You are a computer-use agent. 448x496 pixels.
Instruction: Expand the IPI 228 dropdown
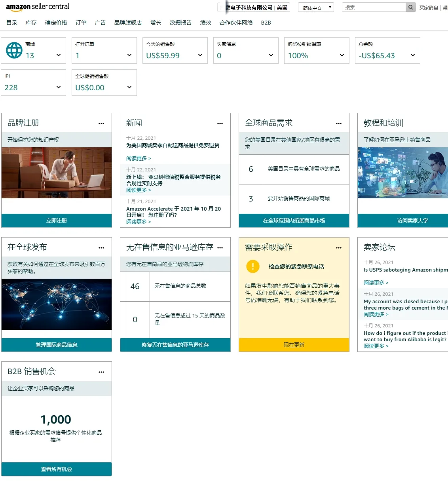click(59, 87)
